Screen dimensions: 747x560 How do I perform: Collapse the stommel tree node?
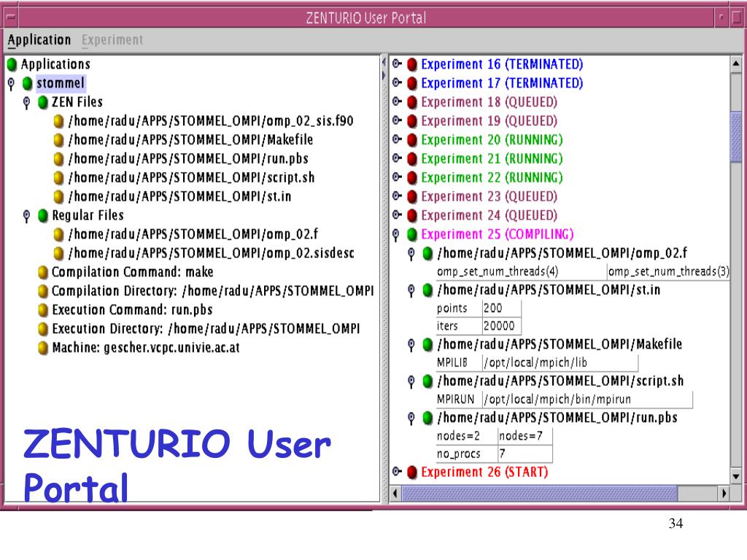pos(12,84)
